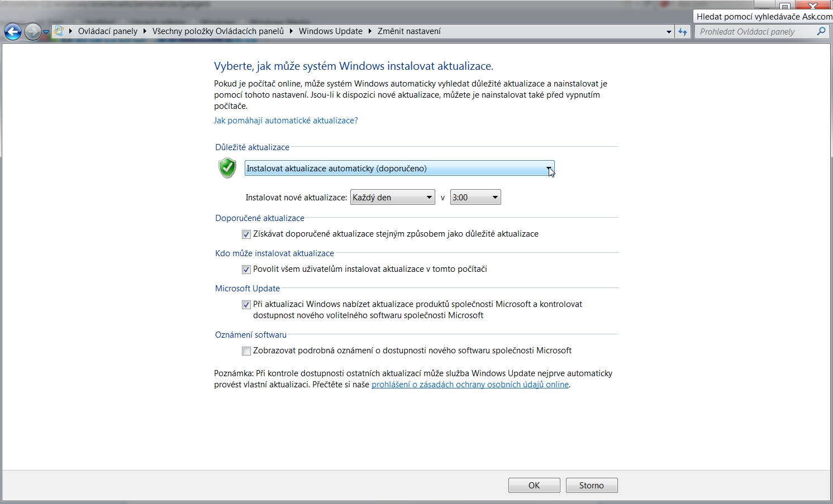833x504 pixels.
Task: Expand arrow after Windows Update breadcrumb
Action: point(370,31)
